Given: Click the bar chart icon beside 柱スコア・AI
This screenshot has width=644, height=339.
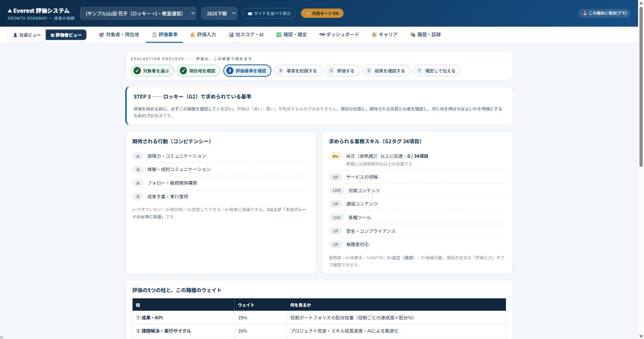Looking at the screenshot, I should (x=231, y=35).
